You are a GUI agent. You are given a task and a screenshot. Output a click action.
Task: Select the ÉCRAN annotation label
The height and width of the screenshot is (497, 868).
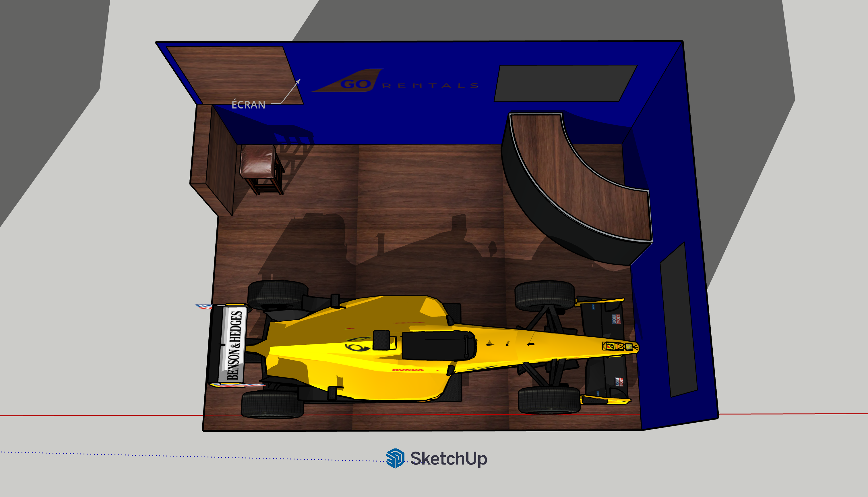click(x=248, y=105)
